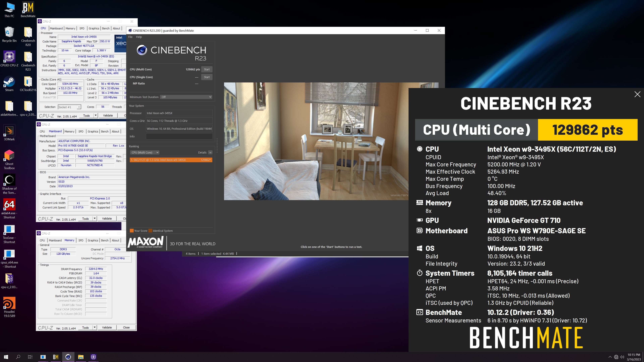Open Cinebench R20 folder icon
Viewport: 644px width, 362px height.
(x=28, y=37)
